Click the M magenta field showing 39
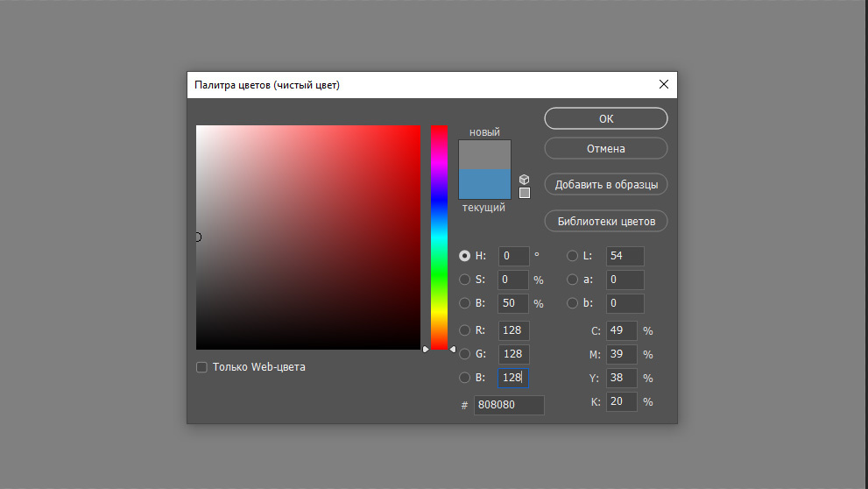 tap(622, 354)
